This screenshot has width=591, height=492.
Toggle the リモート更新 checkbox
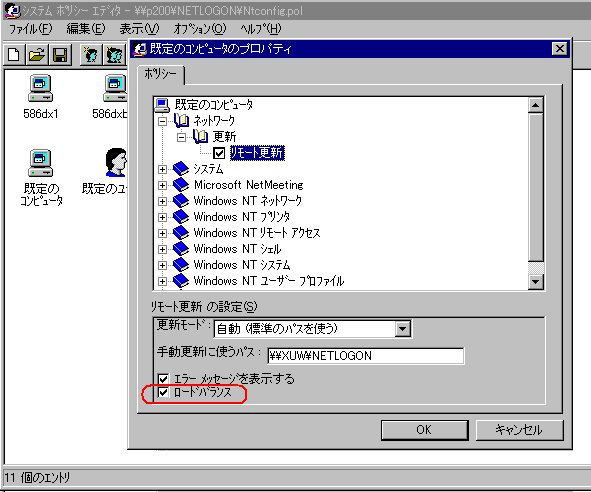(219, 153)
